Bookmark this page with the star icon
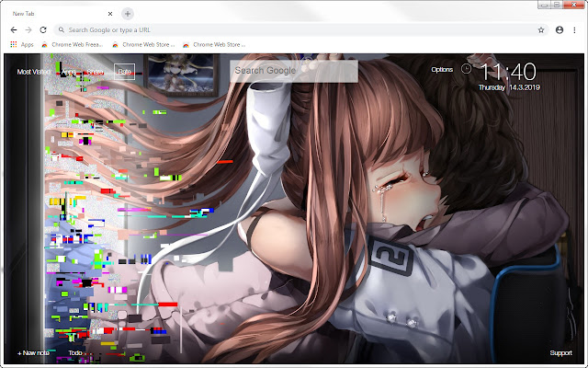Image resolution: width=588 pixels, height=368 pixels. (x=541, y=30)
